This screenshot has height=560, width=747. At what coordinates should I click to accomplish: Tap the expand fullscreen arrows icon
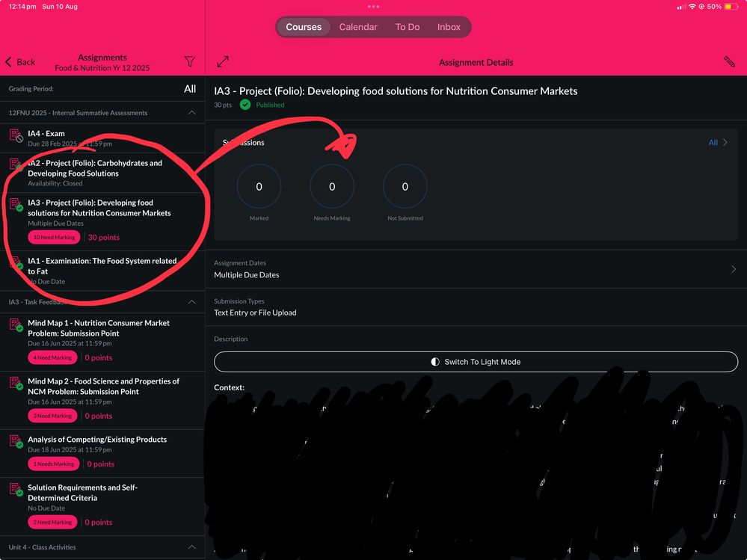click(x=223, y=62)
